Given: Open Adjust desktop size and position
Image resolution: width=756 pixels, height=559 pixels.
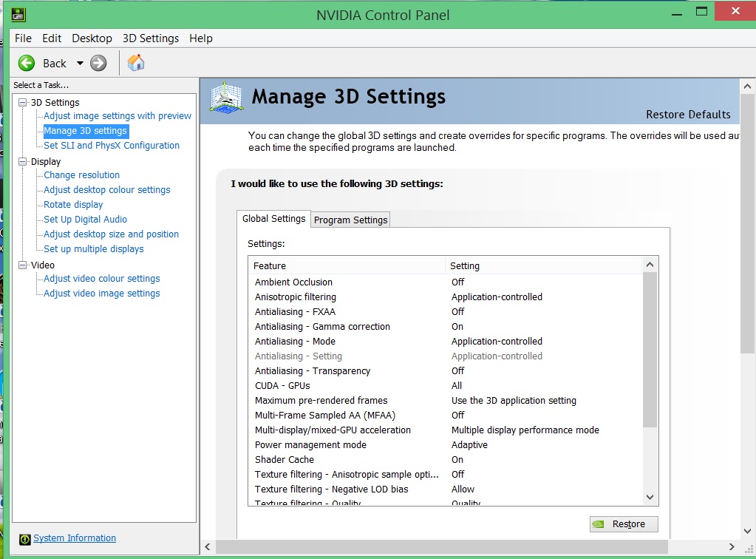Looking at the screenshot, I should [x=111, y=234].
